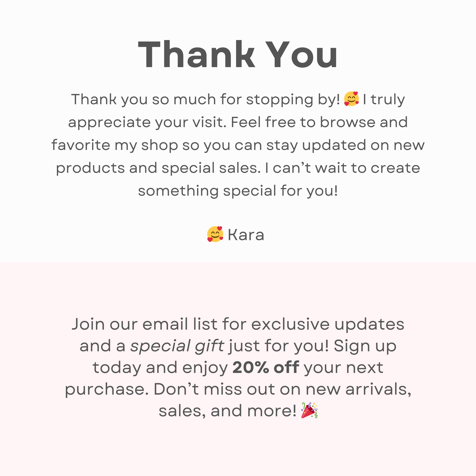Viewport: 476px width, 476px height.
Task: Click the words "exclusive updates"
Action: click(x=327, y=324)
